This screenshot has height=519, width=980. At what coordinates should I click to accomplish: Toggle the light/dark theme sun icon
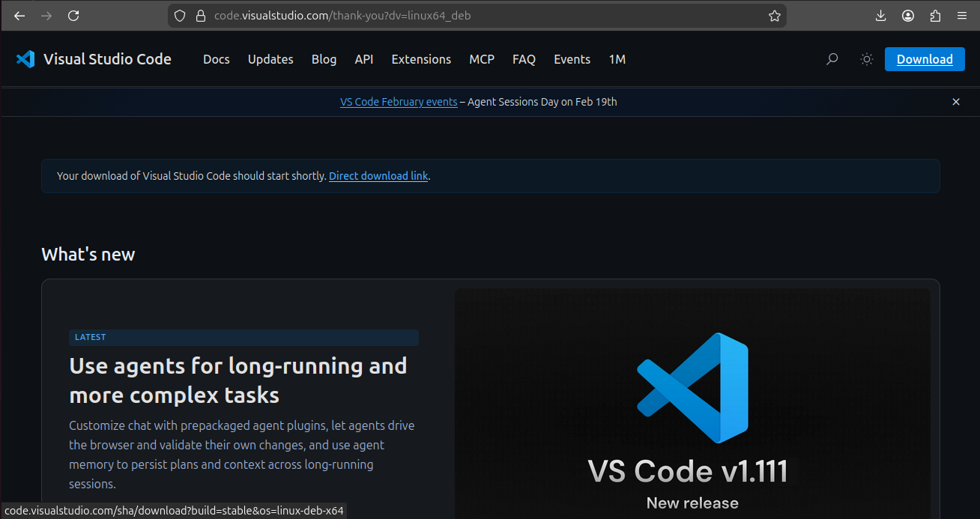(x=867, y=59)
